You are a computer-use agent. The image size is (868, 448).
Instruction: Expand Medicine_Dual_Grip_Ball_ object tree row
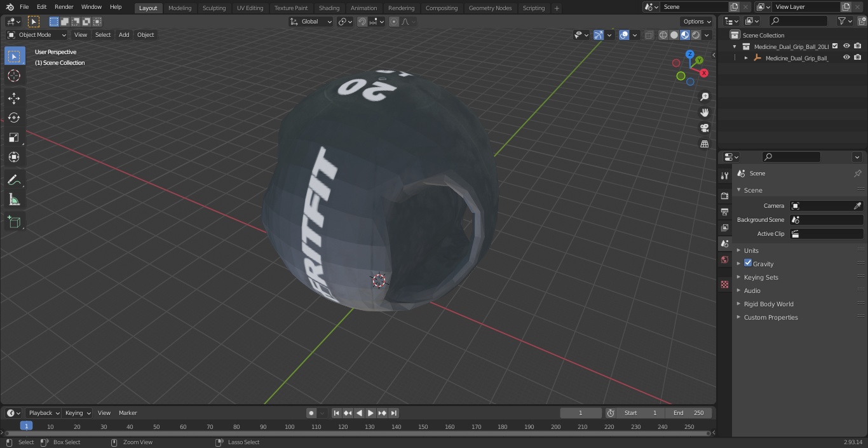click(x=746, y=58)
